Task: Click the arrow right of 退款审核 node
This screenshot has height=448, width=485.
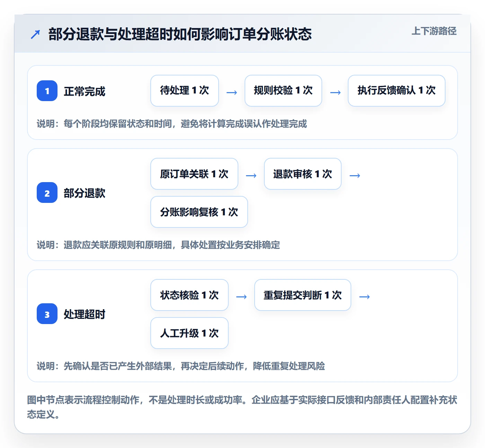Action: pyautogui.click(x=355, y=176)
